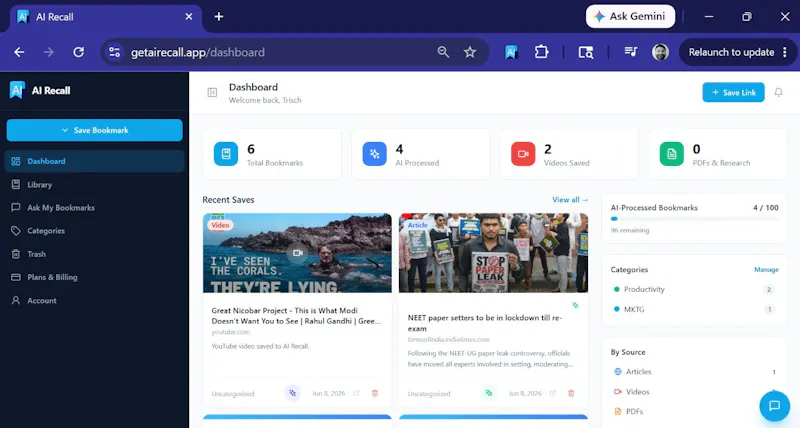Open the NEET paper leak article thumbnail

point(493,253)
